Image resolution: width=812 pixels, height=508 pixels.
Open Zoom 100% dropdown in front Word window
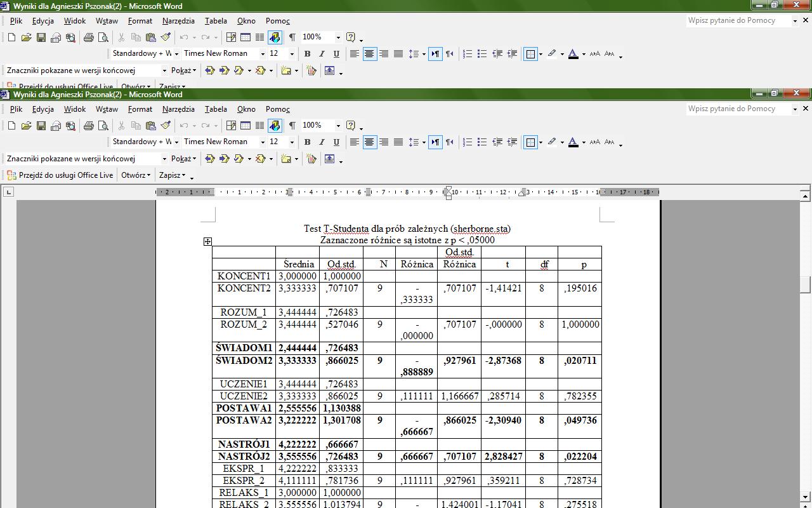(338, 126)
